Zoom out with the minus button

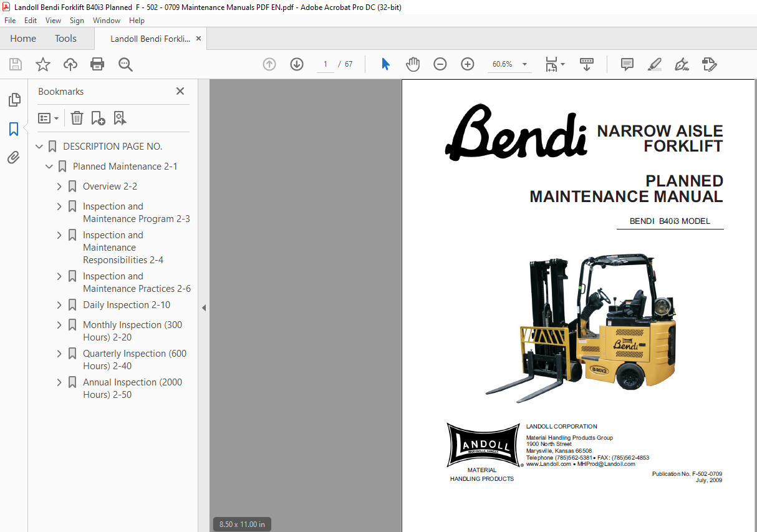440,64
